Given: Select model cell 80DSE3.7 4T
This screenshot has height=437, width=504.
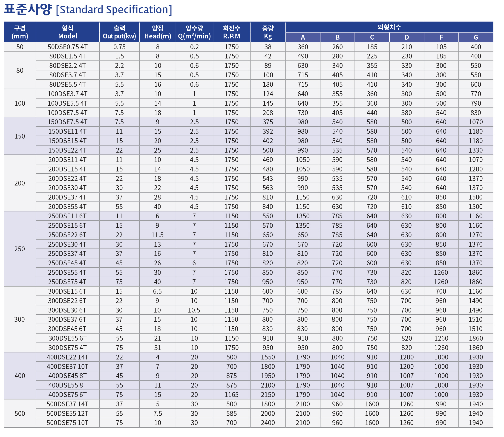Looking at the screenshot, I should (68, 75).
